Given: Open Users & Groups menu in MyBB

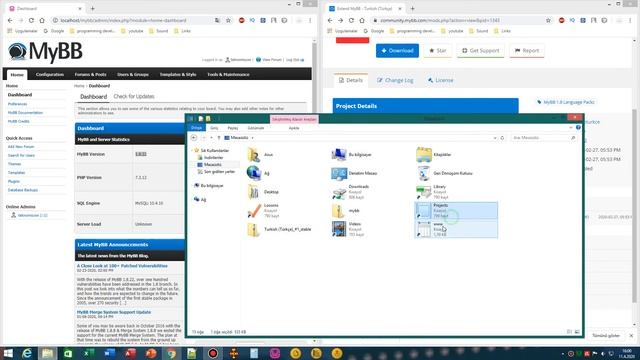Looking at the screenshot, I should coord(133,74).
